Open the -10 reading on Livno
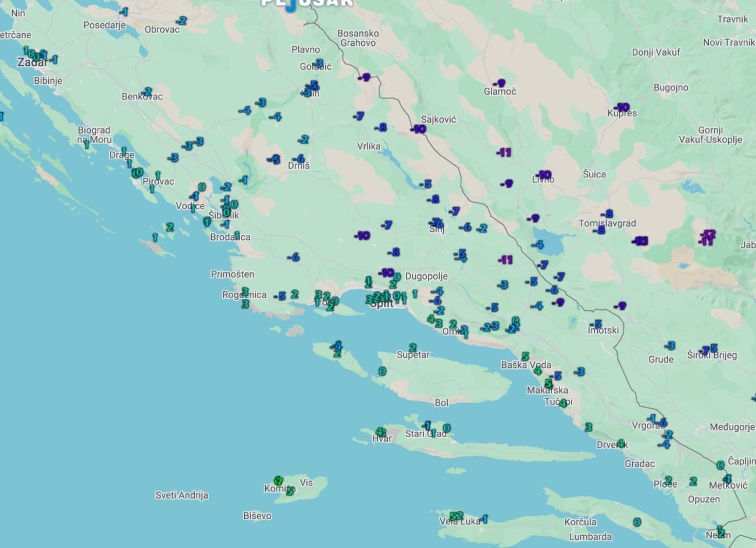This screenshot has width=756, height=548. click(x=544, y=174)
